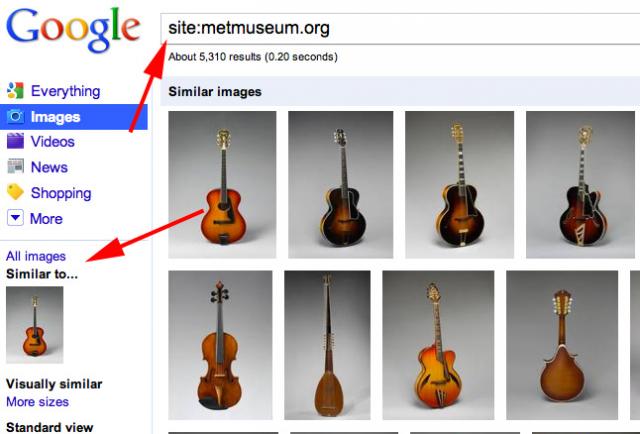Open the long-necked lute image

click(327, 344)
